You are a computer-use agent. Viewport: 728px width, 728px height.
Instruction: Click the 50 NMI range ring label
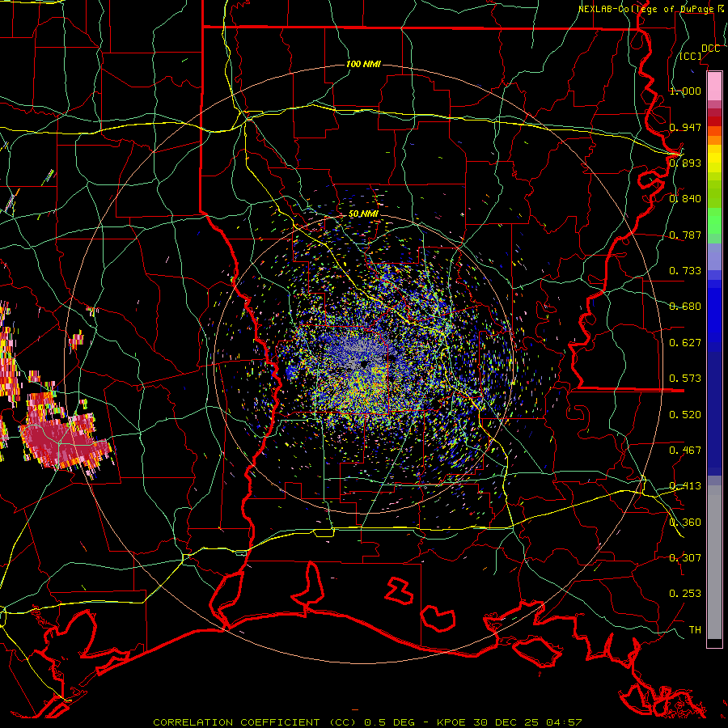pyautogui.click(x=363, y=214)
